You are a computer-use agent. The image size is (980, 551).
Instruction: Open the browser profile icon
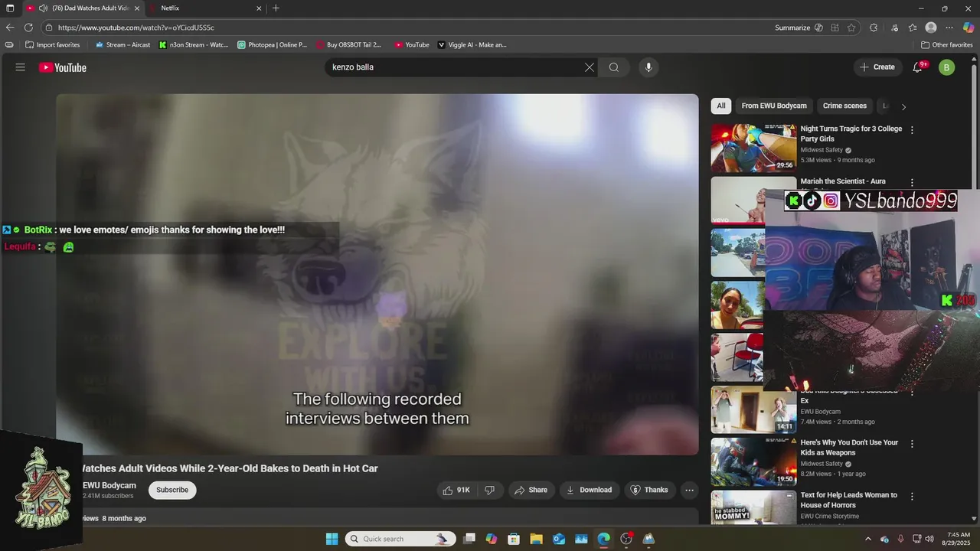click(931, 28)
